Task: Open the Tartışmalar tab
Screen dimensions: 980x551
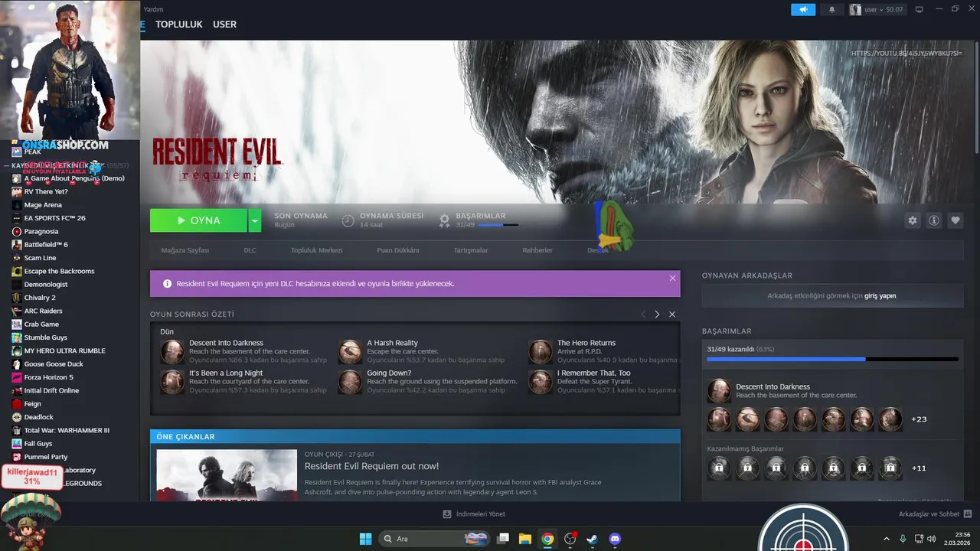Action: [471, 250]
